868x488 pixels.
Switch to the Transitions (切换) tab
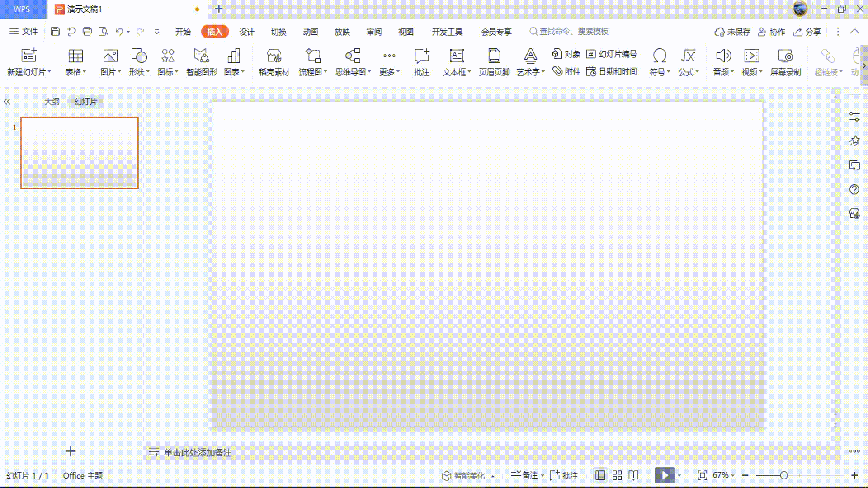click(278, 32)
